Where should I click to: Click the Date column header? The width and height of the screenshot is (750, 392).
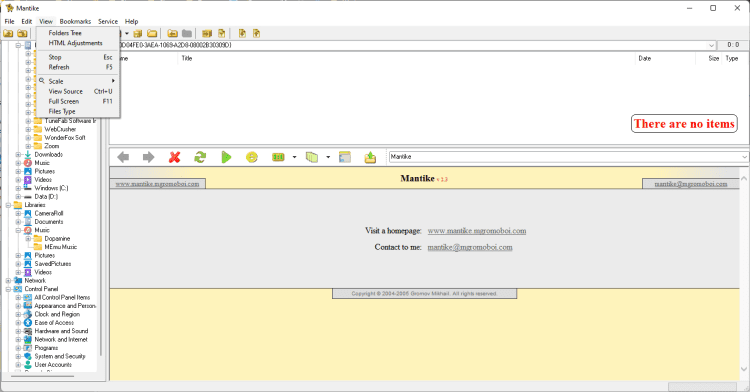tap(665, 58)
